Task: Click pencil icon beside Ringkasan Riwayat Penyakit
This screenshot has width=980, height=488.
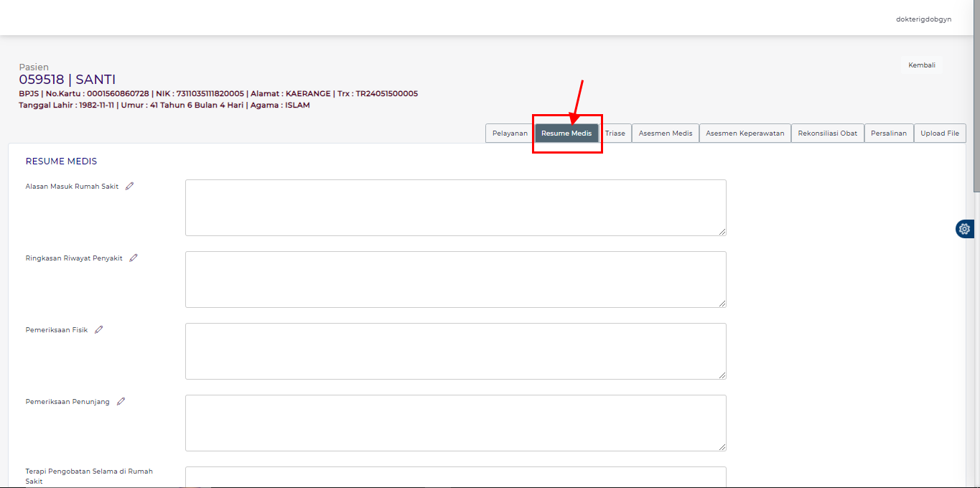Action: [x=134, y=258]
